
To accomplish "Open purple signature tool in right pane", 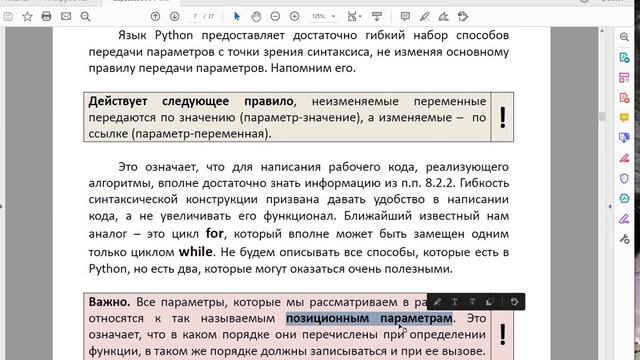I will tap(624, 219).
